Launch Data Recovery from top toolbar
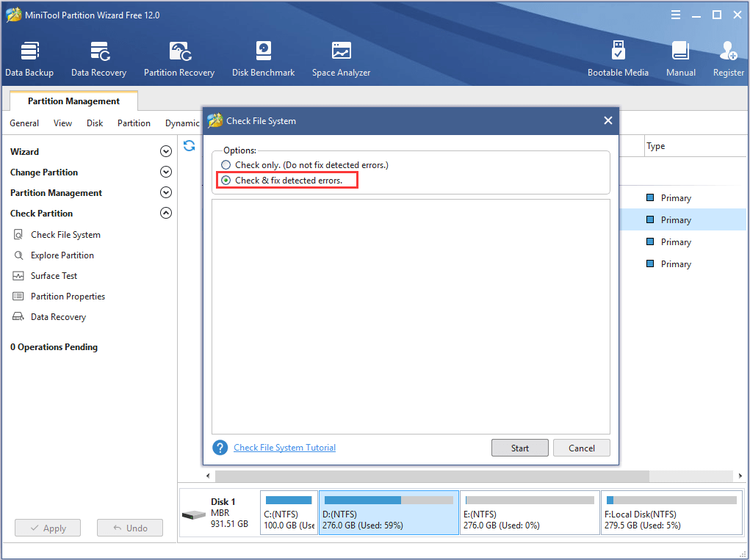Viewport: 750px width, 560px height. point(99,59)
